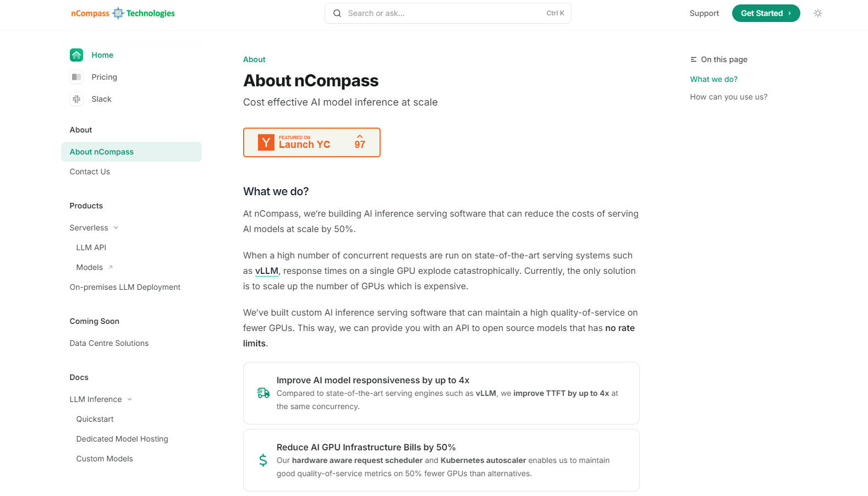Screen dimensions: 868x496
Task: Collapse the LLM Inference section
Action: coord(129,399)
